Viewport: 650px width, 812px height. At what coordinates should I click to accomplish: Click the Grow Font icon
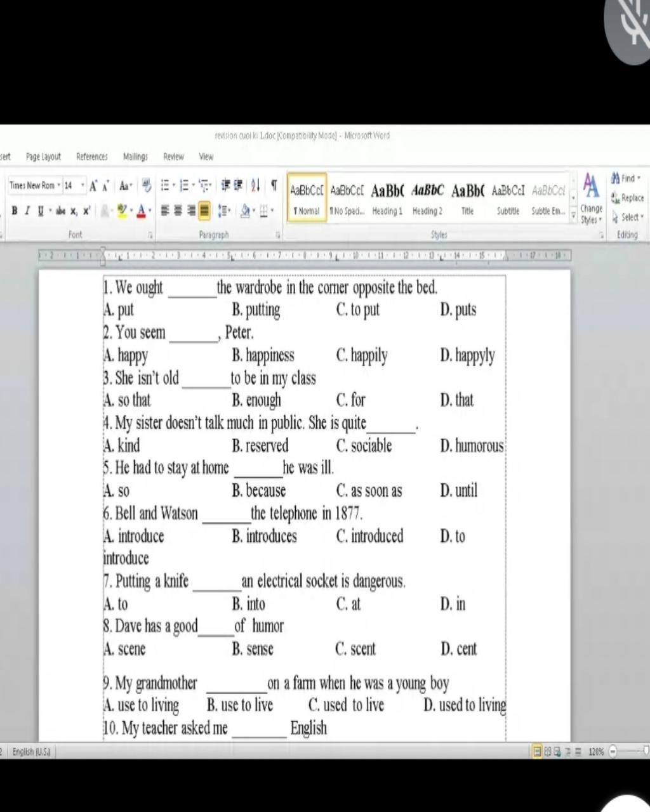(x=93, y=186)
